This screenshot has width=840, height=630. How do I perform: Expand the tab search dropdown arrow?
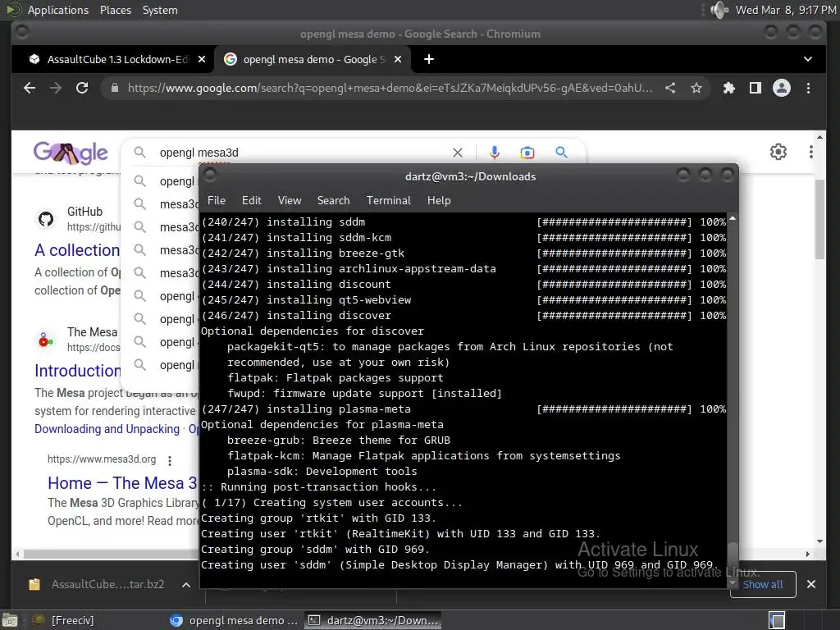[x=808, y=59]
